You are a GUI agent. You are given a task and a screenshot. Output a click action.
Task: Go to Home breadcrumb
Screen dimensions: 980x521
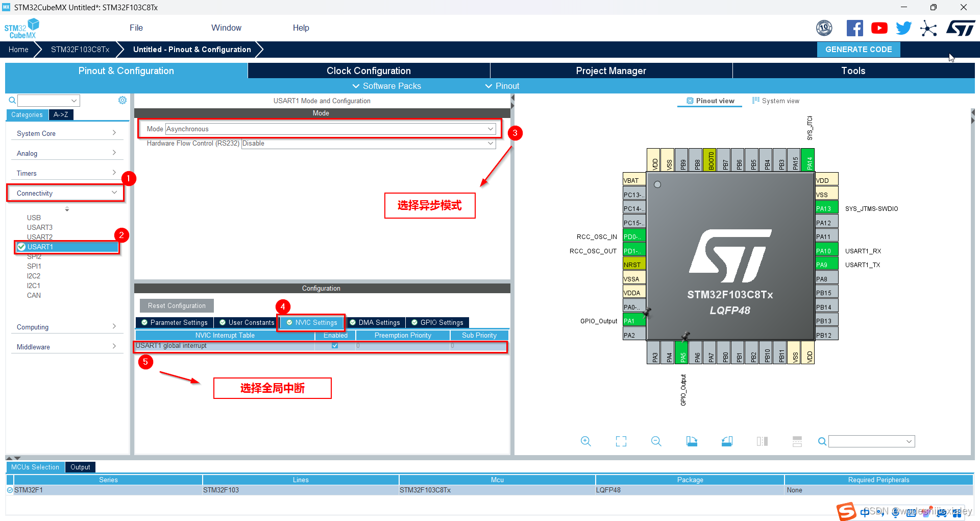click(18, 50)
